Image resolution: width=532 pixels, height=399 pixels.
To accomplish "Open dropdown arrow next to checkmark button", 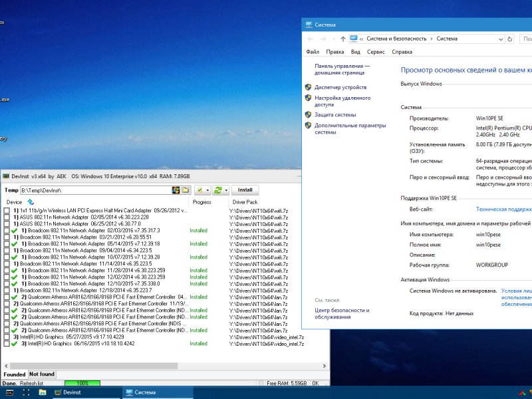I will point(207,190).
